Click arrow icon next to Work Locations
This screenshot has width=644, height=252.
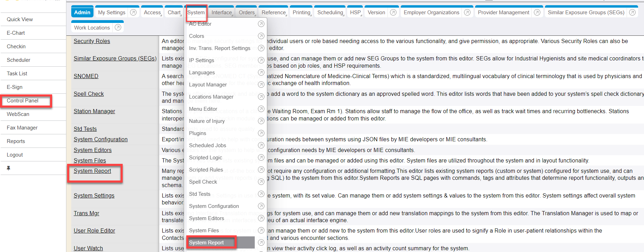point(118,27)
